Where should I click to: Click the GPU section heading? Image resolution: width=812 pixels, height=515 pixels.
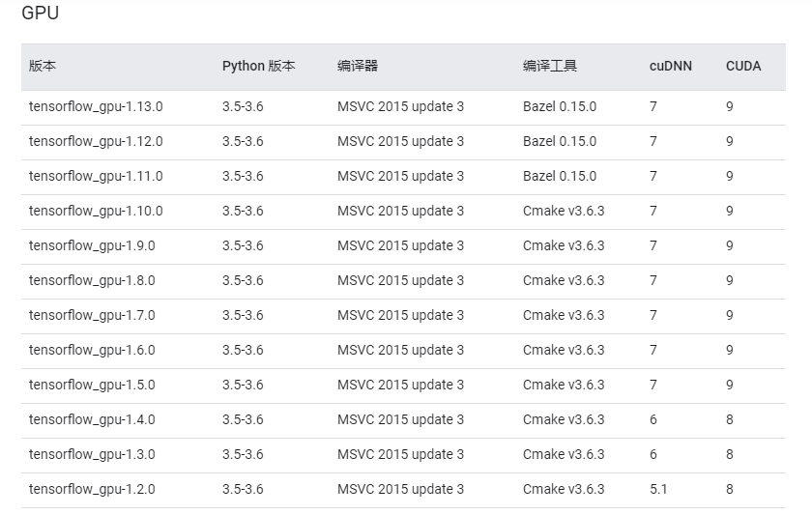click(x=40, y=13)
